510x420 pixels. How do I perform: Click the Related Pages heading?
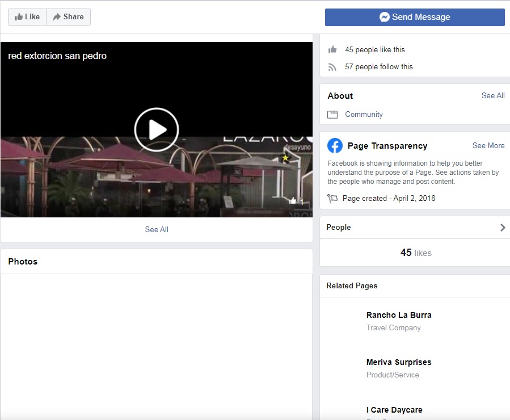tap(352, 285)
